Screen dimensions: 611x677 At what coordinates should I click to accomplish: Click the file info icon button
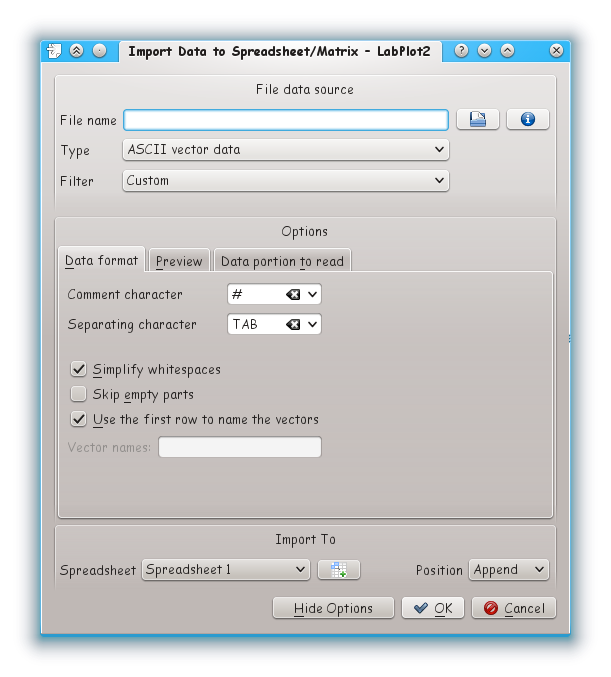[x=528, y=120]
